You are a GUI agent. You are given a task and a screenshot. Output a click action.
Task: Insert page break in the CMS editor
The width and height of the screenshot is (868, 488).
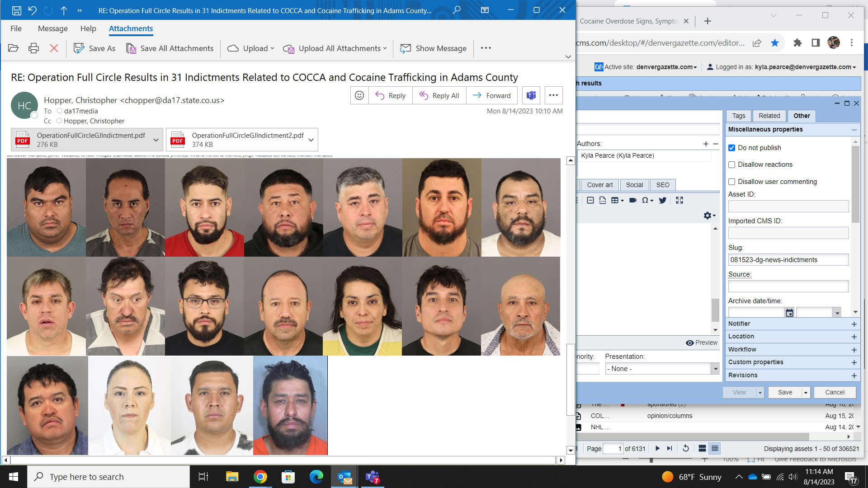coord(603,200)
